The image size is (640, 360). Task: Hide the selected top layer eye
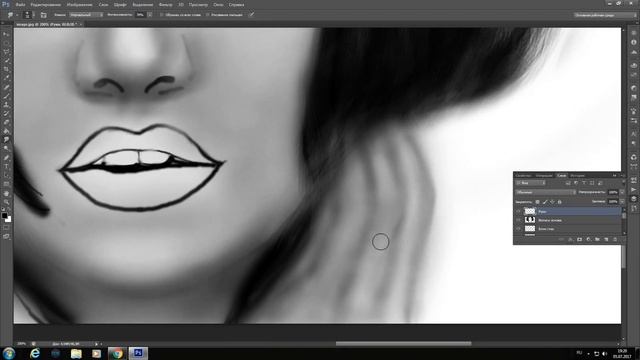pos(518,211)
